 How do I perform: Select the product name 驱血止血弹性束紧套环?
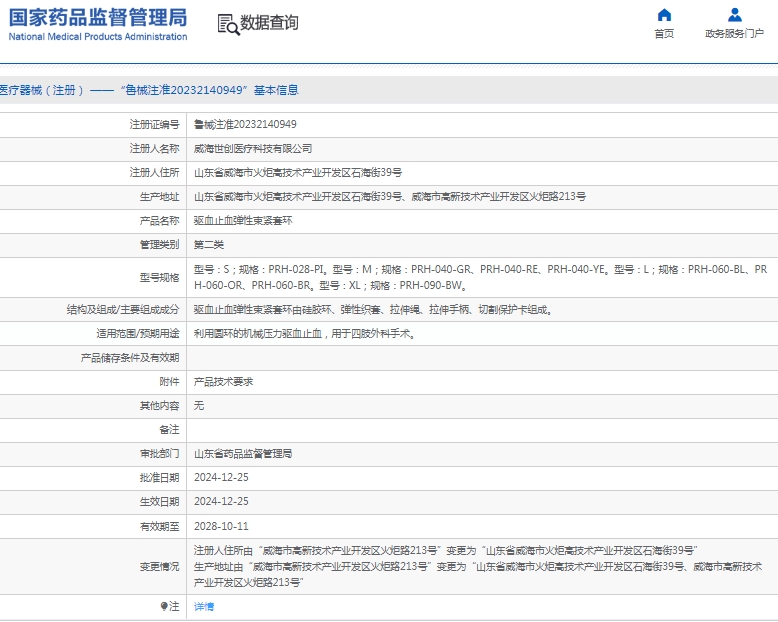(243, 221)
